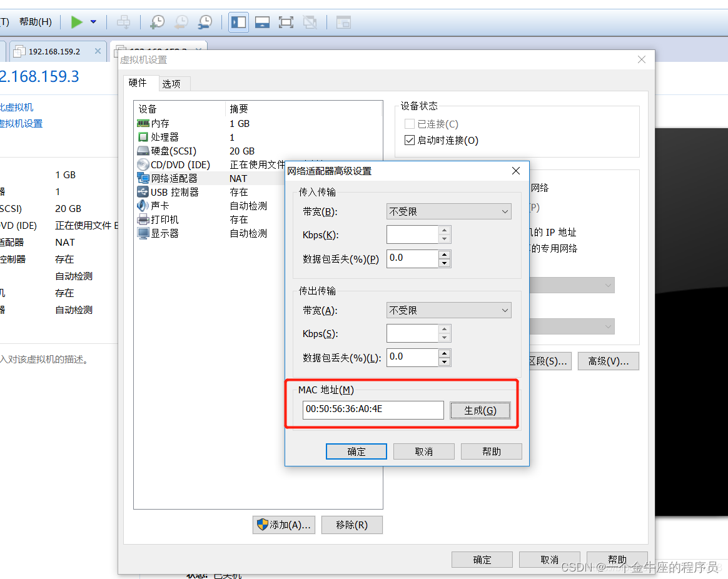Click the incoming Kbps(K) input field
728x579 pixels.
tap(412, 234)
